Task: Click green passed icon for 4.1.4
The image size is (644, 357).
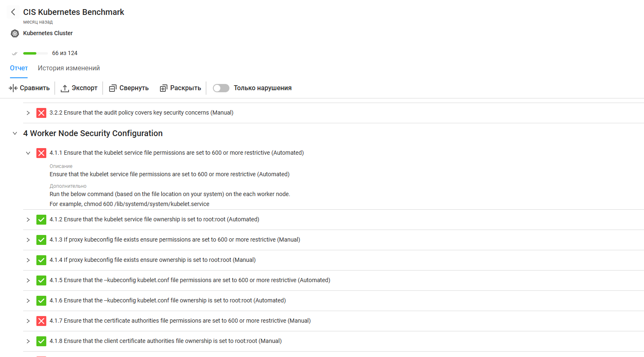Action: point(41,260)
